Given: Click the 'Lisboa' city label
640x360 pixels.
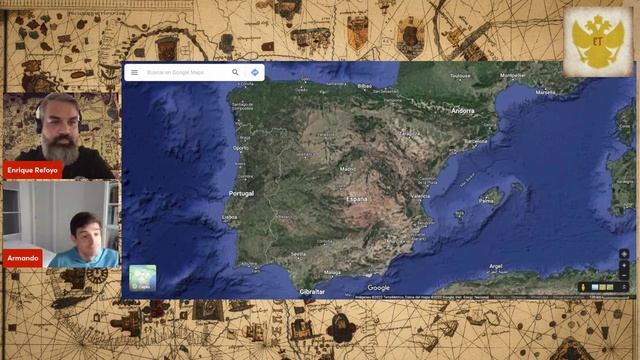Looking at the screenshot, I should pyautogui.click(x=229, y=218).
